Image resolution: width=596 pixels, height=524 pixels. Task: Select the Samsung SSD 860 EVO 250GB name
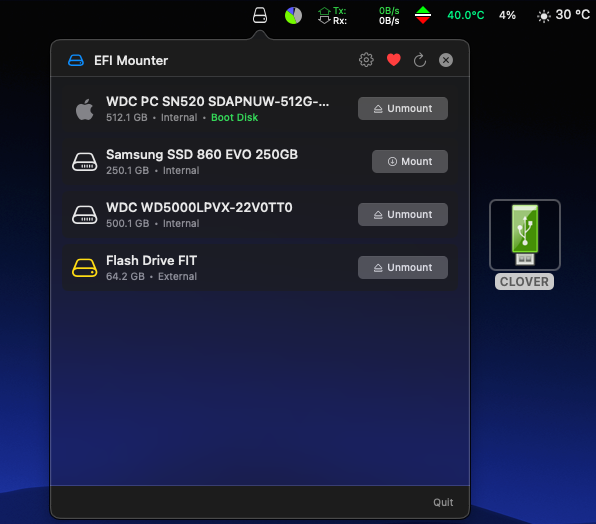coord(202,155)
